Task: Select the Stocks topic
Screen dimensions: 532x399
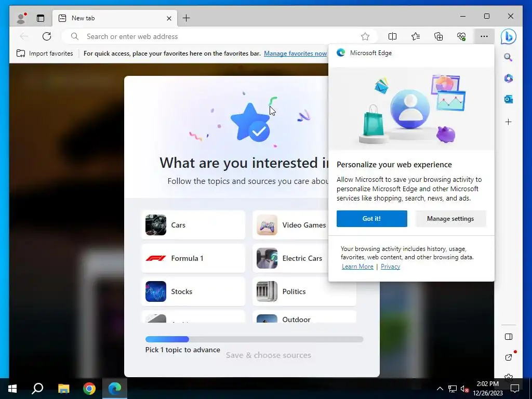Action: [193, 291]
